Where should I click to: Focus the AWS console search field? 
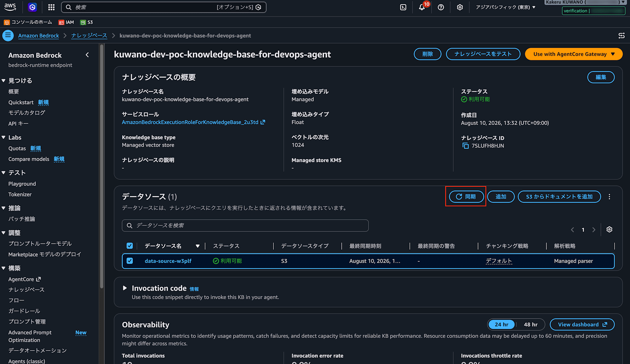tap(164, 7)
